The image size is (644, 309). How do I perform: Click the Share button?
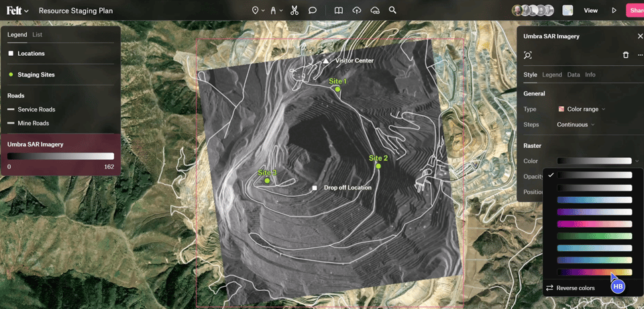(635, 10)
